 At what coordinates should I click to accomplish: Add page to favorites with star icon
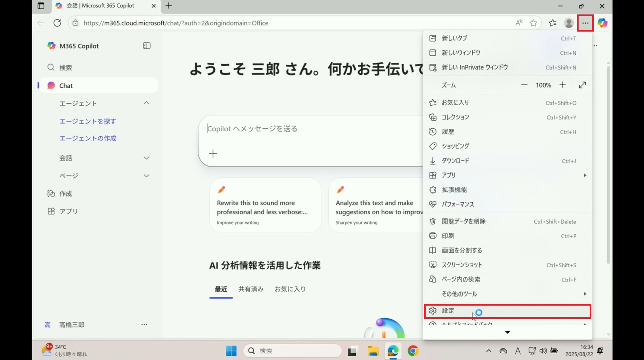pos(533,23)
